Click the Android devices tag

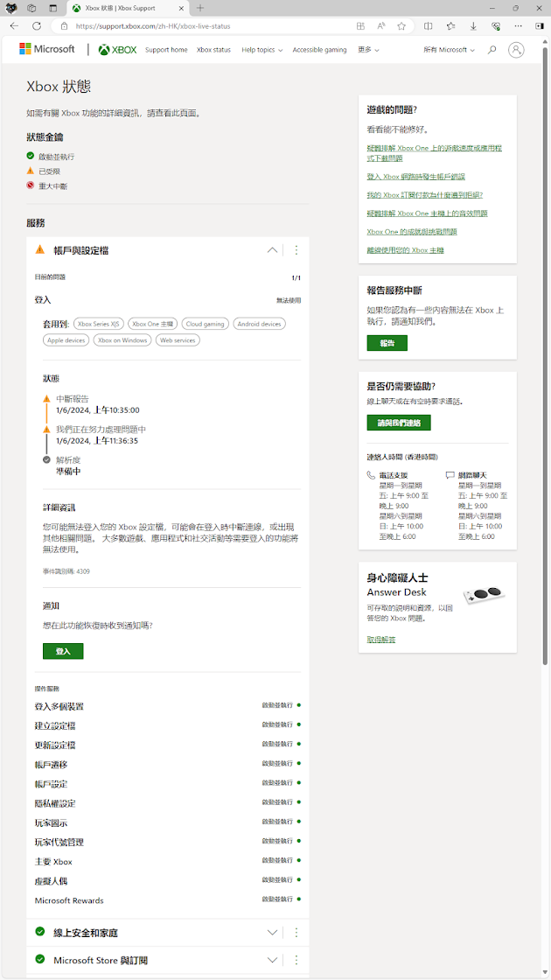click(x=259, y=324)
